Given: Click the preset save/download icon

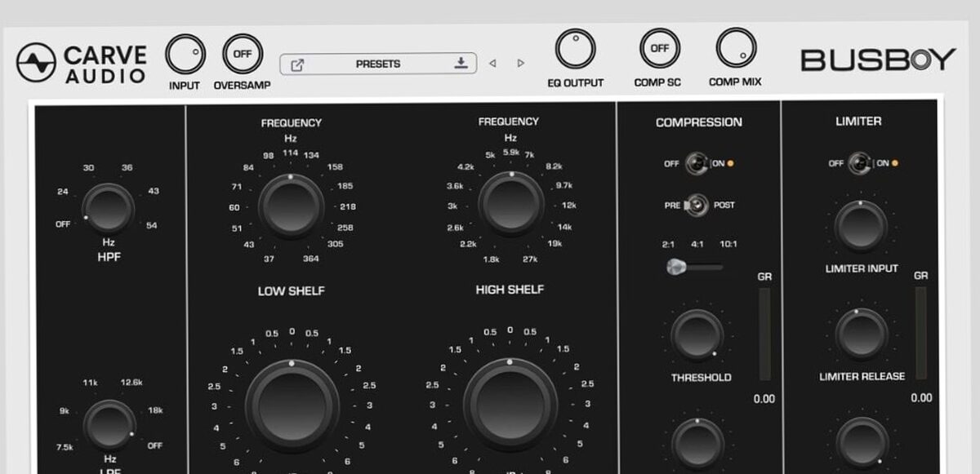Looking at the screenshot, I should tap(461, 63).
